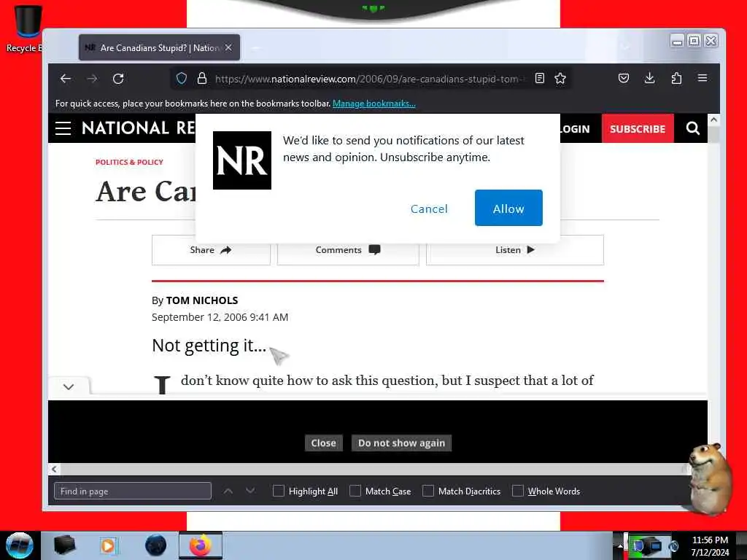
Task: Click the horizontal scrollbar left arrow
Action: [54, 470]
